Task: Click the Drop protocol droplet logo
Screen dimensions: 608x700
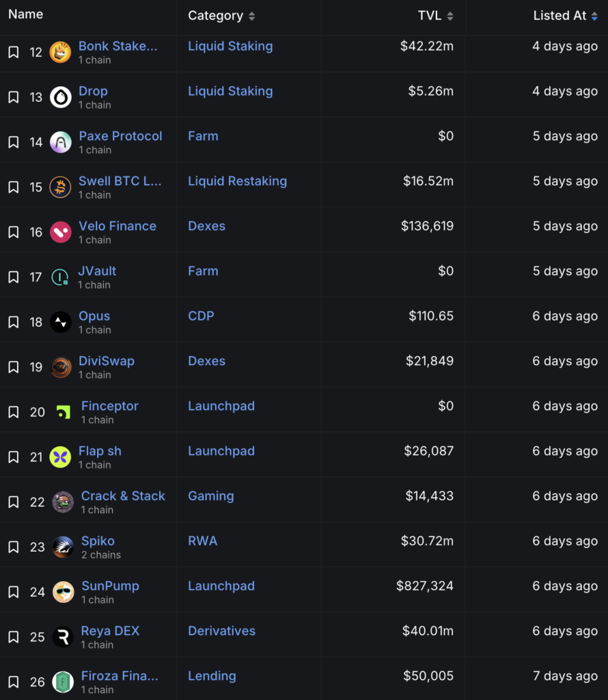Action: click(60, 97)
